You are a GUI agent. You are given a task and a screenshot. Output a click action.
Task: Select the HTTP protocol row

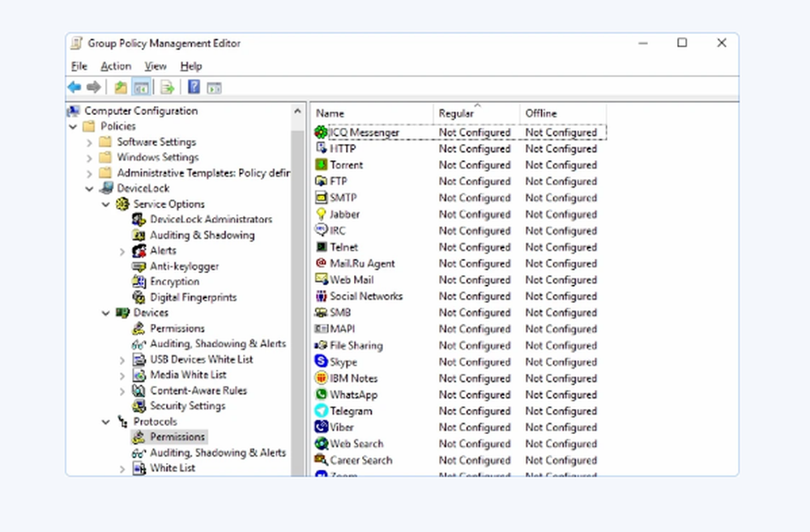[x=460, y=149]
